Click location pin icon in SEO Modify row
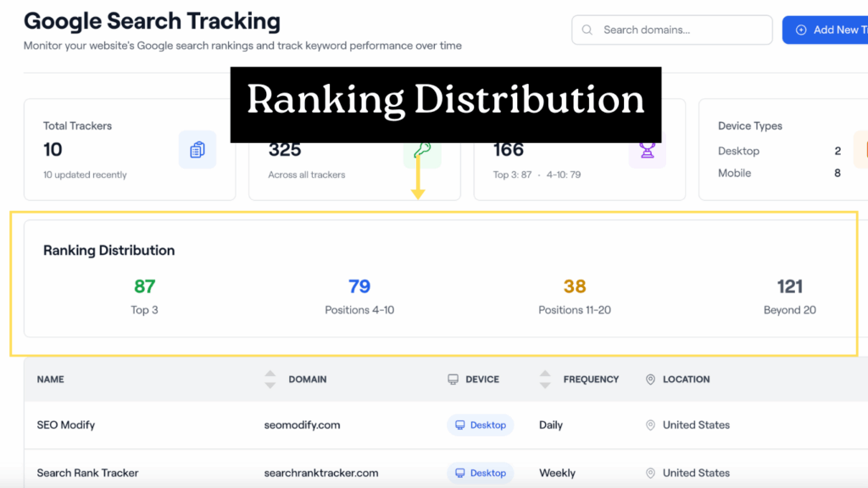The height and width of the screenshot is (488, 868). coord(650,425)
